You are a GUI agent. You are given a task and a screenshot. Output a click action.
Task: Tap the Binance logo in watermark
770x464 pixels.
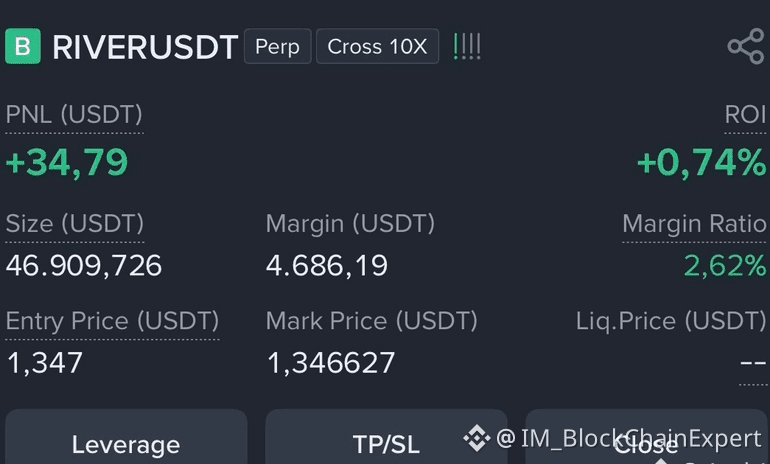tap(477, 437)
